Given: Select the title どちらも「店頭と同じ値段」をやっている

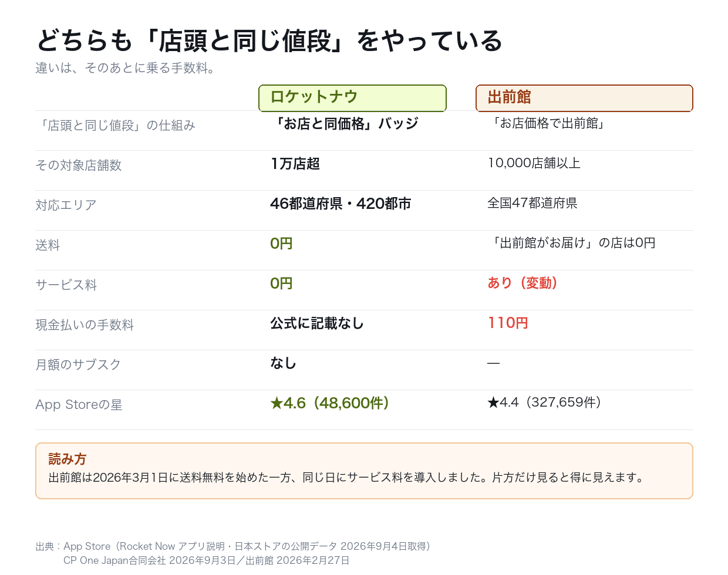Looking at the screenshot, I should click(269, 41).
